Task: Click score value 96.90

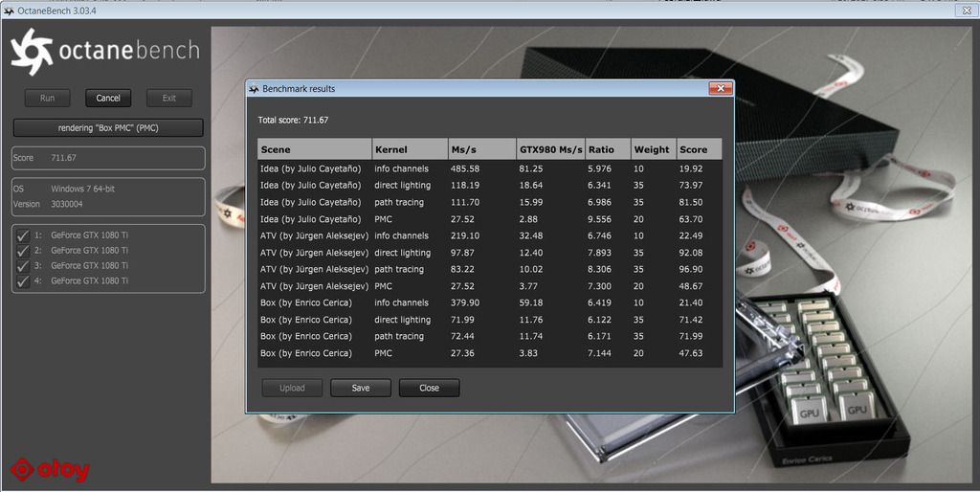Action: 691,269
